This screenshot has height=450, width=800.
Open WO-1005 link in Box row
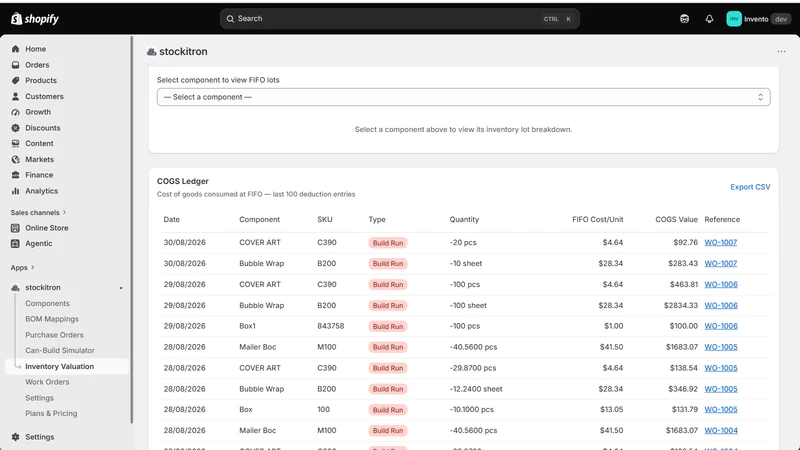tap(721, 410)
